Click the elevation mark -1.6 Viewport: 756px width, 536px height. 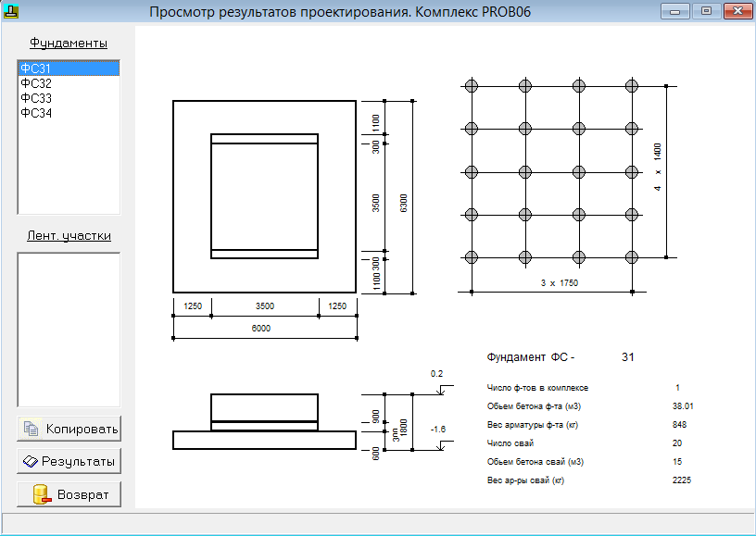pos(438,430)
